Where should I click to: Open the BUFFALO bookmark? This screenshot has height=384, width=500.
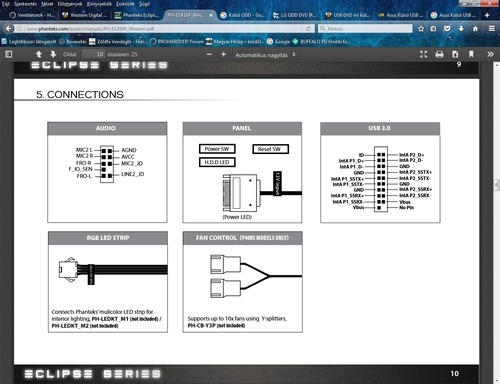[322, 42]
